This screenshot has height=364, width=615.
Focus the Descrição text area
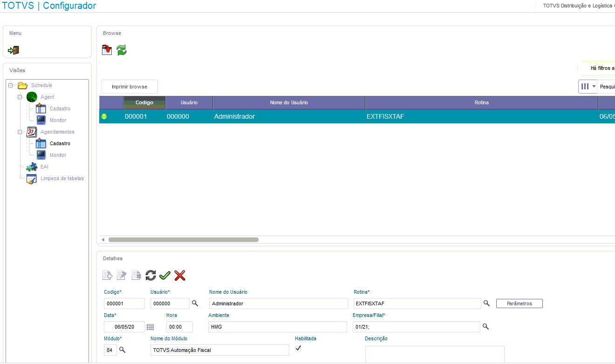coord(435,354)
